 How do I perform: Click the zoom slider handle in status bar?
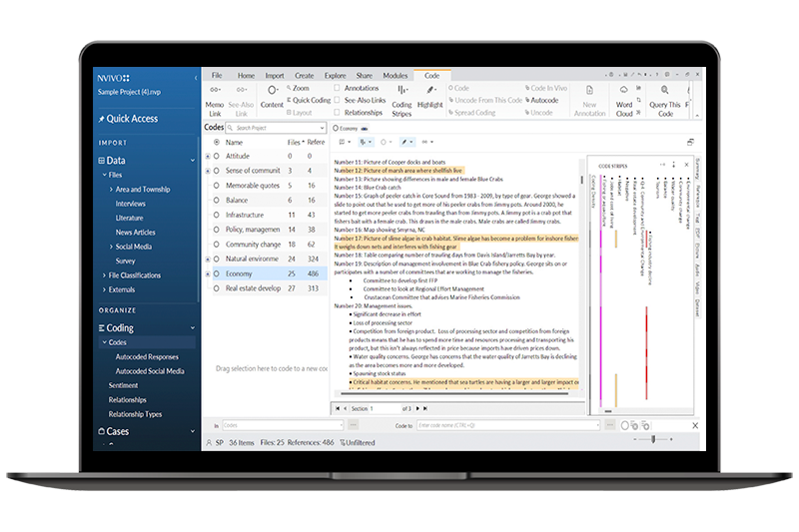[x=653, y=439]
